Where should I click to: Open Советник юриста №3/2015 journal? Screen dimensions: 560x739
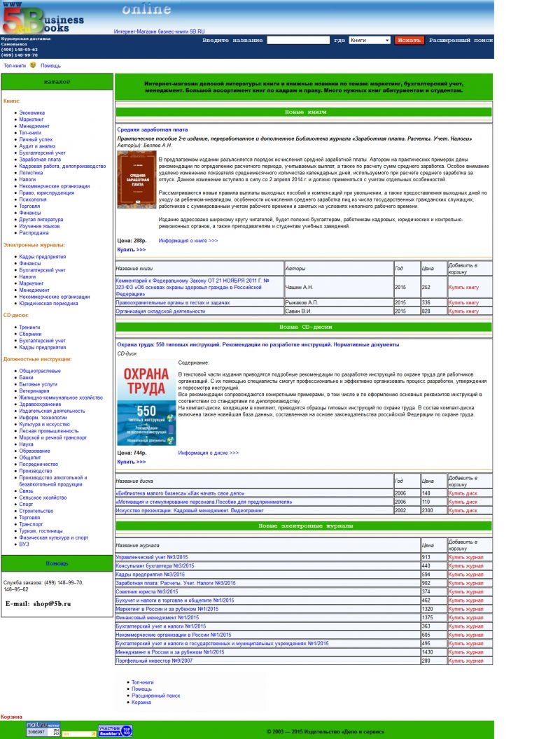(x=147, y=591)
